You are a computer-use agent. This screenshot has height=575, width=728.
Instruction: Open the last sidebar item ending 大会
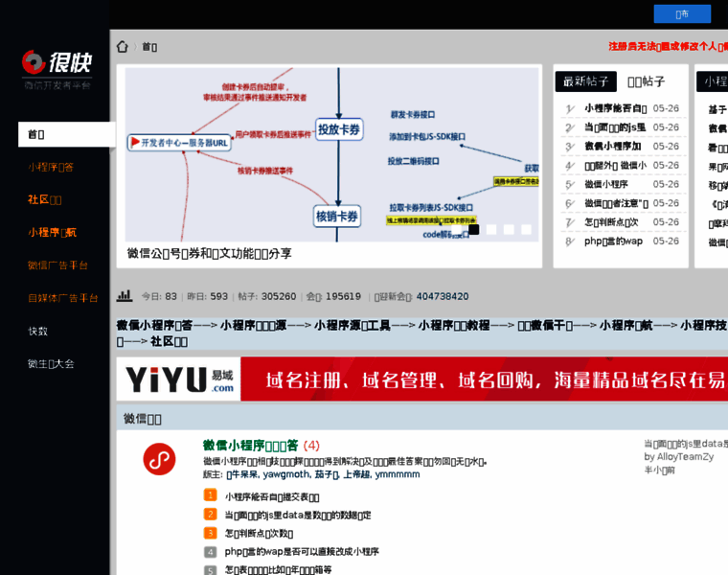(51, 363)
